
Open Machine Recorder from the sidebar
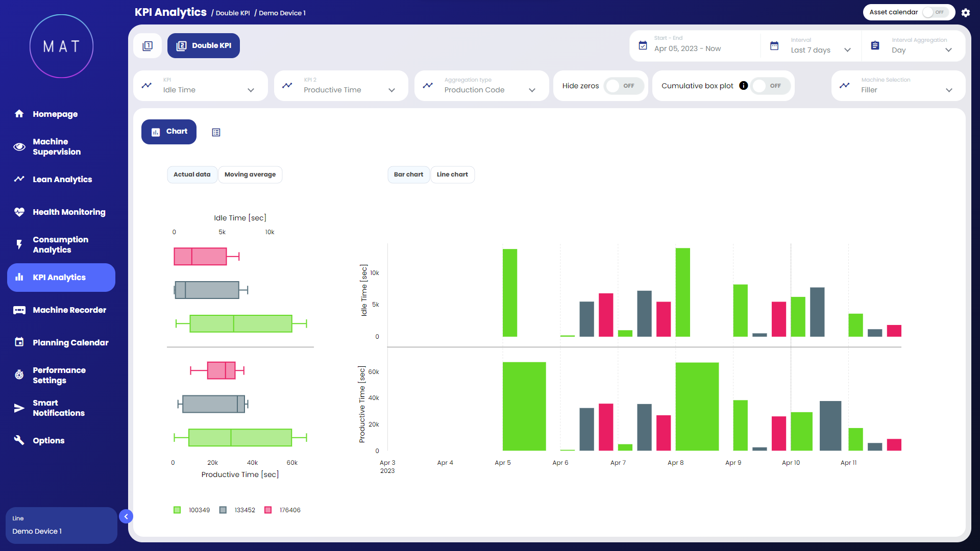pyautogui.click(x=69, y=310)
